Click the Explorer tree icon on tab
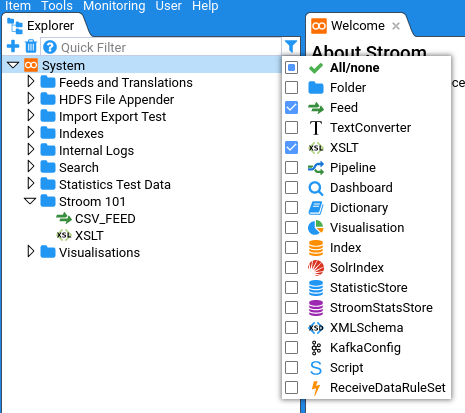This screenshot has width=465, height=413. point(15,26)
